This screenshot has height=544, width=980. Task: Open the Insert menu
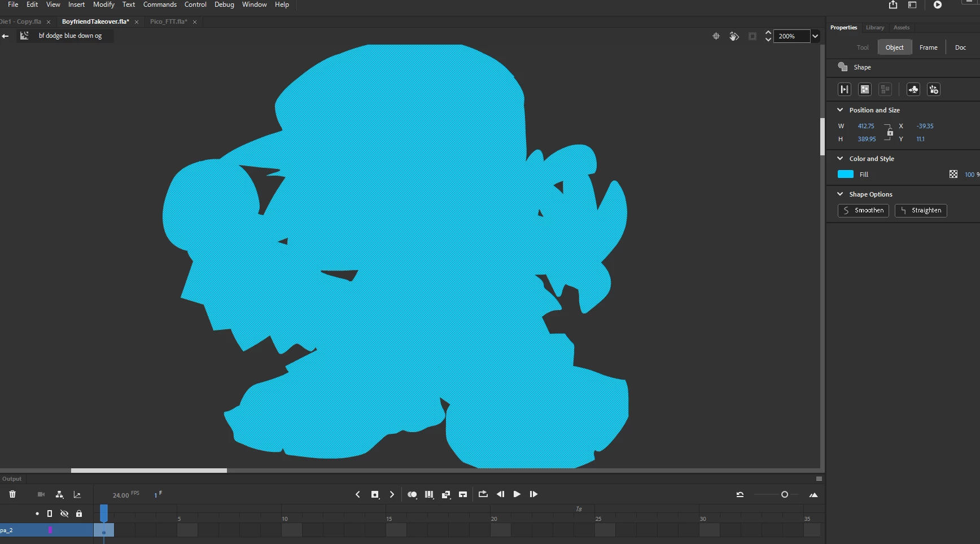coord(76,5)
